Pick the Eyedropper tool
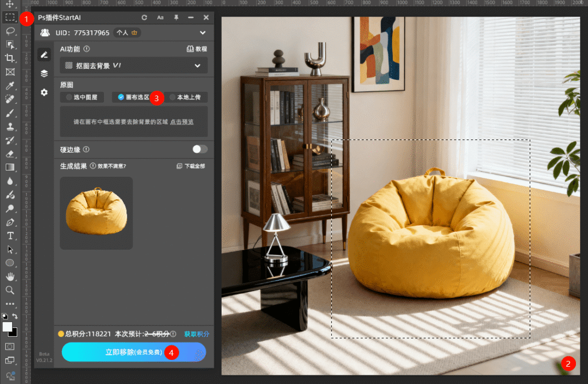588x384 pixels. 10,86
